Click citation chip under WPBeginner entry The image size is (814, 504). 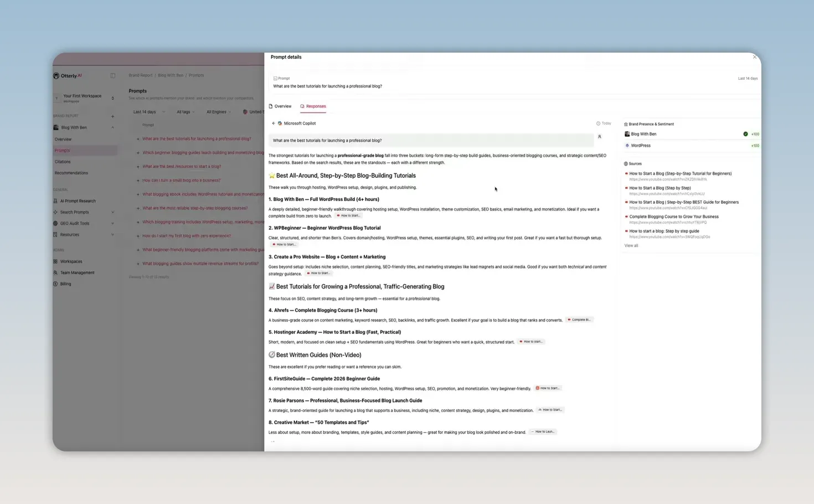[285, 244]
